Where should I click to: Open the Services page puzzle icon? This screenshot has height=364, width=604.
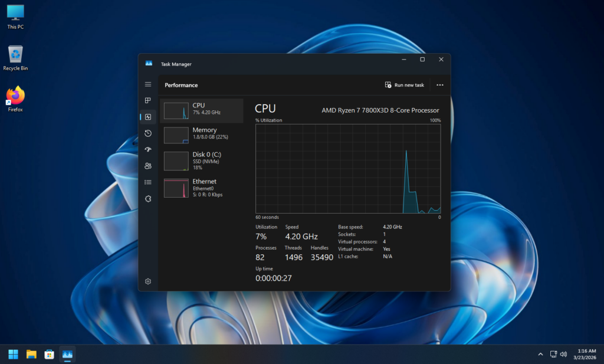point(148,199)
